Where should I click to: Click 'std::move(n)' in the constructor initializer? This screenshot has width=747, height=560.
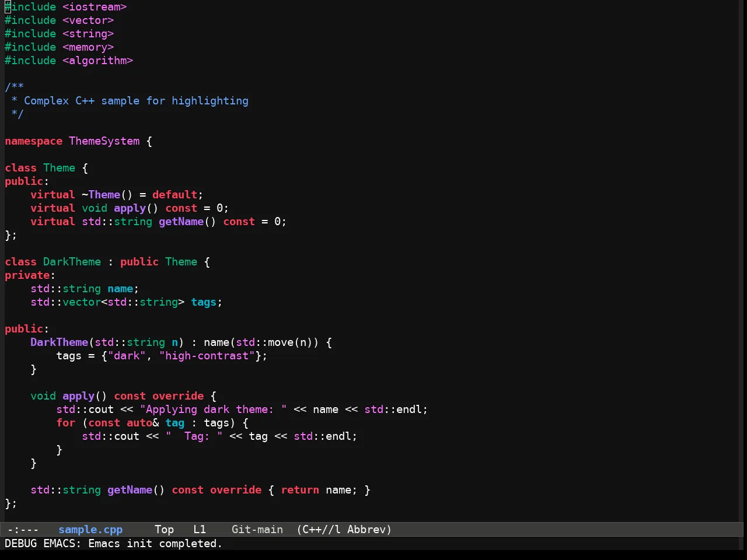pos(275,342)
